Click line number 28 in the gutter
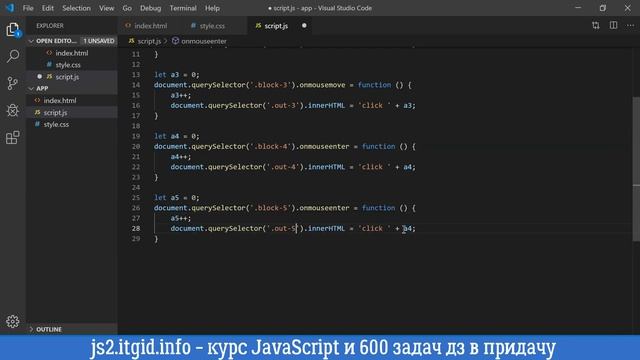 136,228
